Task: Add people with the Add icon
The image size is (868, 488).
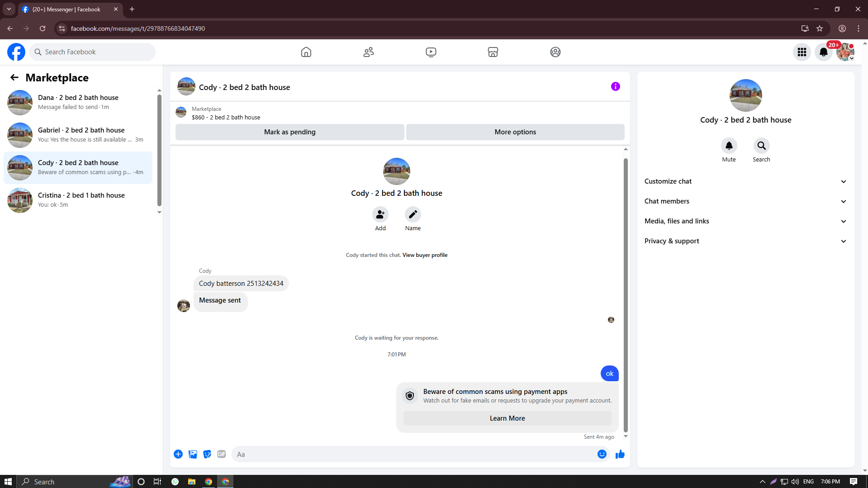Action: click(x=380, y=214)
